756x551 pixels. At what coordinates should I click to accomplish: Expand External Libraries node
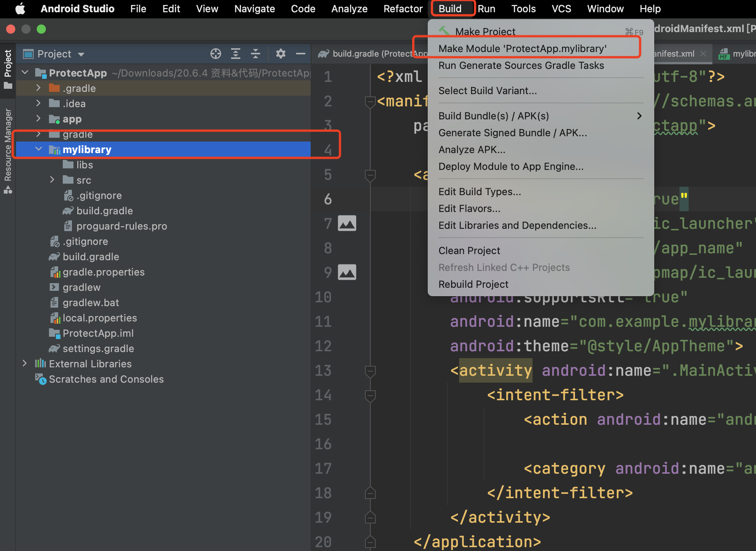[24, 363]
